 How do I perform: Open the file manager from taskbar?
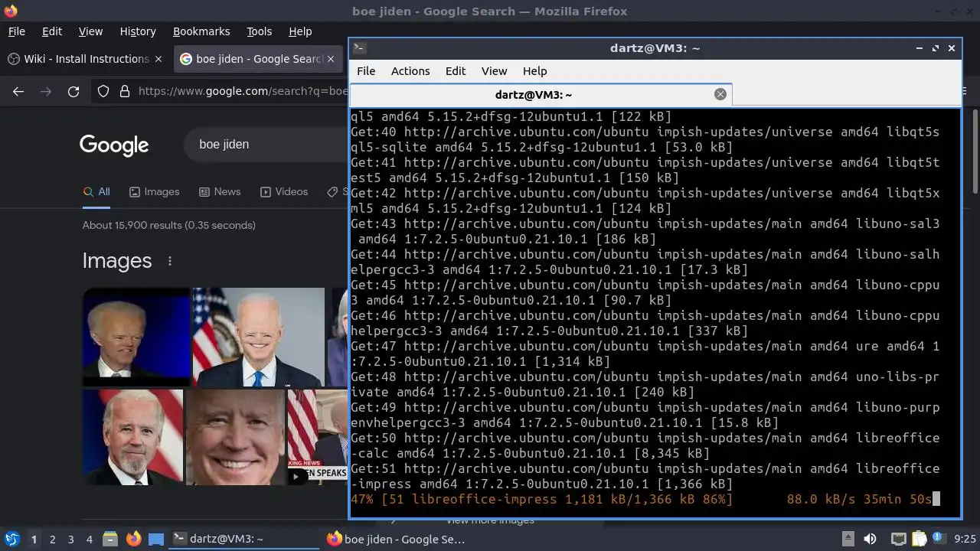click(x=110, y=539)
